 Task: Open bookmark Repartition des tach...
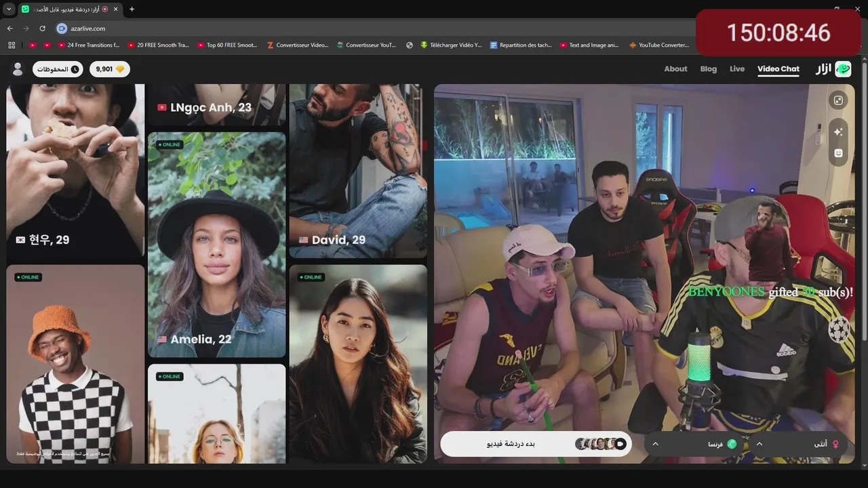520,45
